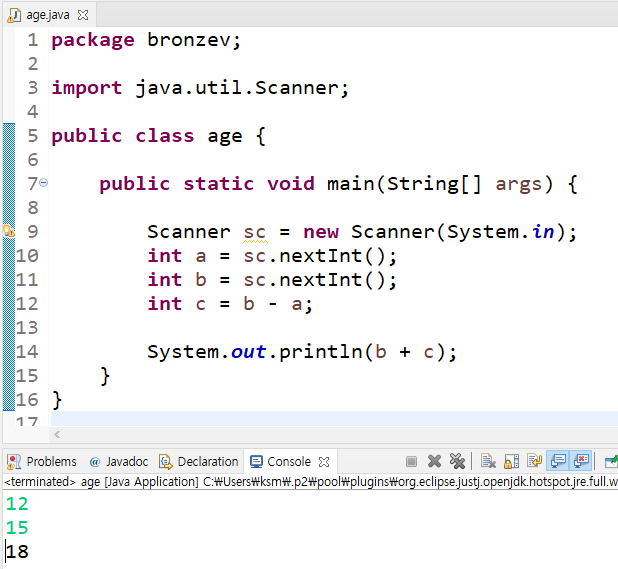Toggle Show Console on standard output change
Screen dimensions: 618x569
(558, 461)
